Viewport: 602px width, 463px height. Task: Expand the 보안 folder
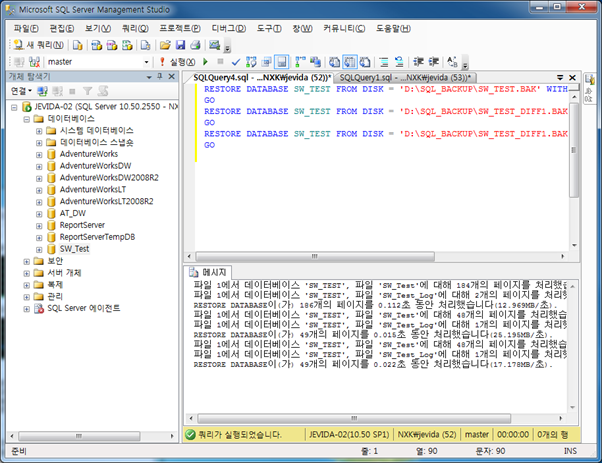[27, 262]
